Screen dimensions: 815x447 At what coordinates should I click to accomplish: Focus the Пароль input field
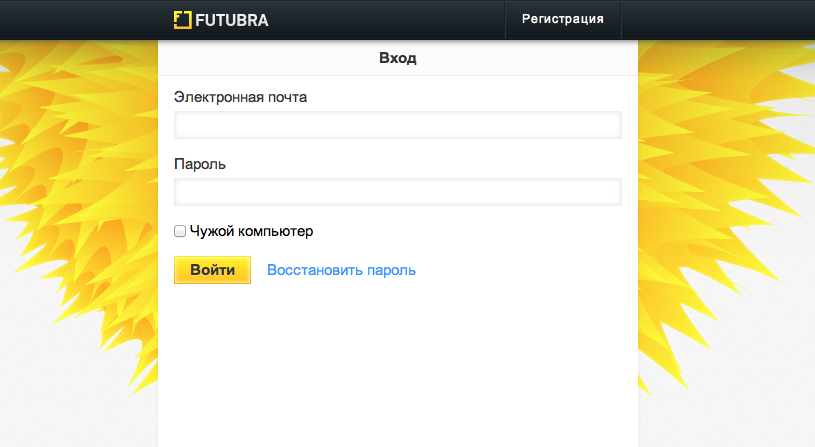point(398,192)
